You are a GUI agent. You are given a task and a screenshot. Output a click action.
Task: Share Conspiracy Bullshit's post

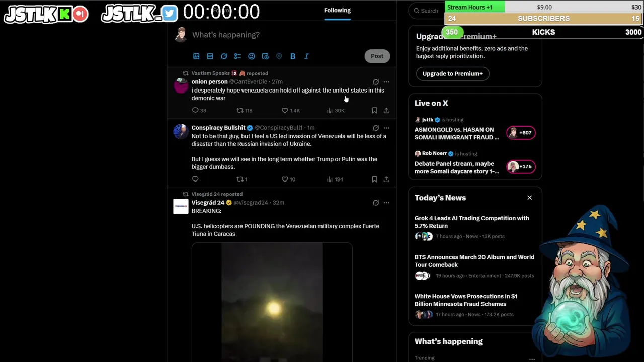[386, 179]
